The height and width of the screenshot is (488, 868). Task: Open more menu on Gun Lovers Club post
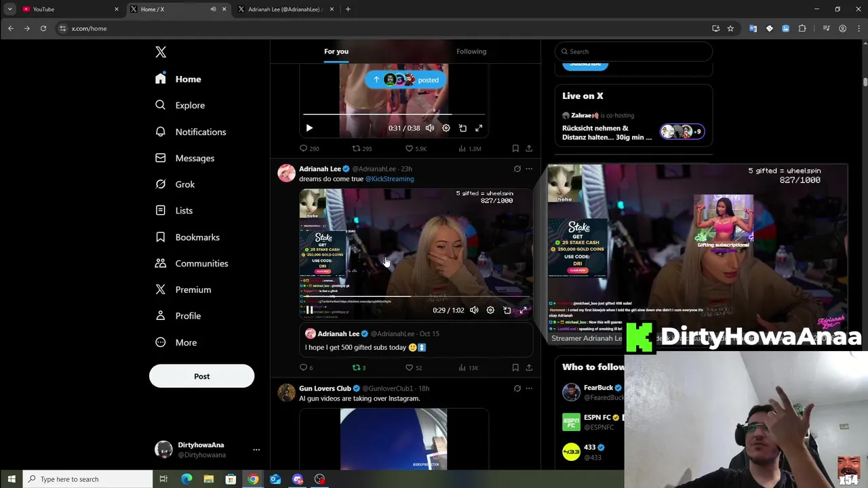point(529,388)
